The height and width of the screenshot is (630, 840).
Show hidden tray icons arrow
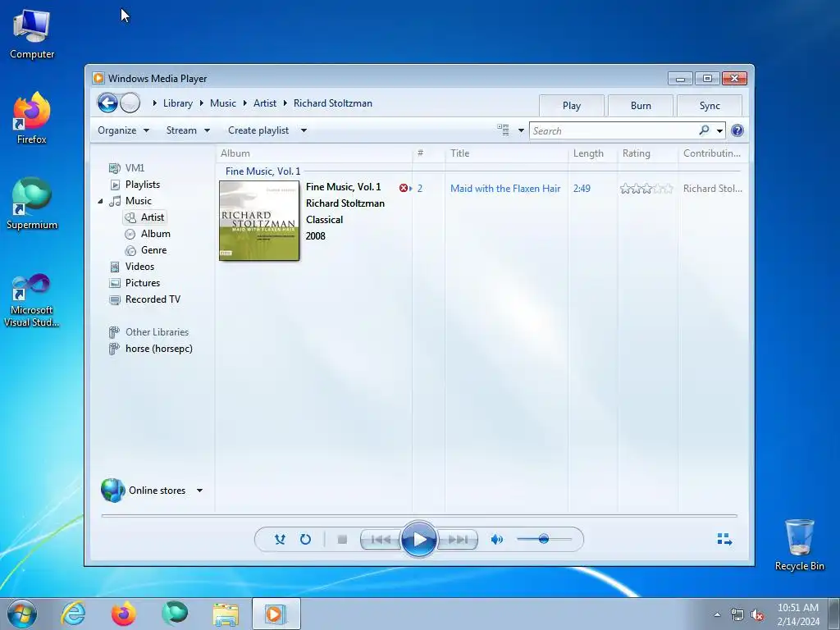pyautogui.click(x=717, y=614)
